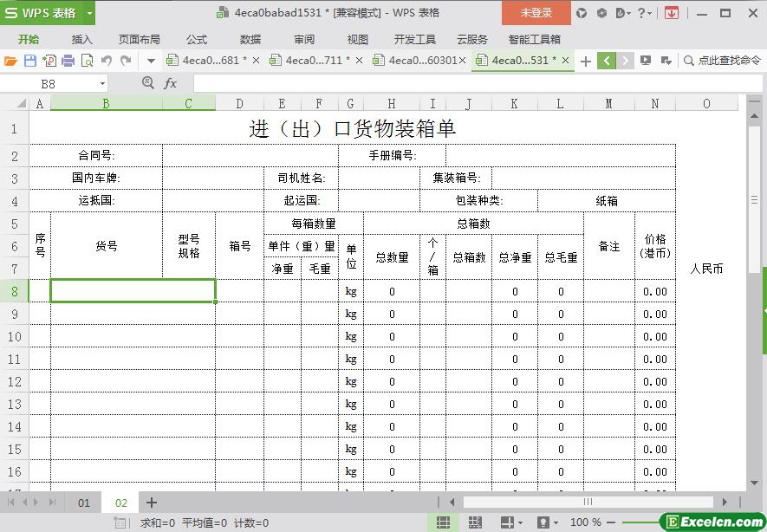
Task: Open the Name Box dropdown arrow
Action: click(102, 84)
